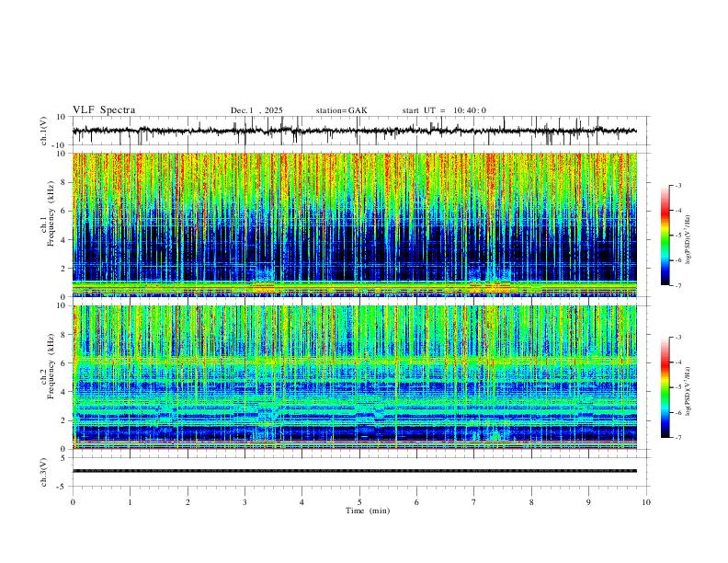
Task: Click the ch.1 "Frequency (kHz)" axis label
Action: (51, 214)
